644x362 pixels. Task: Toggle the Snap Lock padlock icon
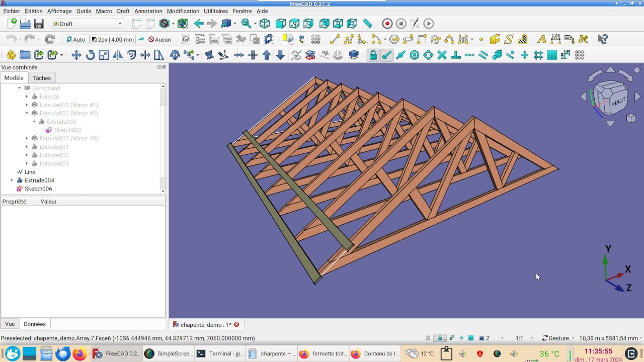pos(373,55)
